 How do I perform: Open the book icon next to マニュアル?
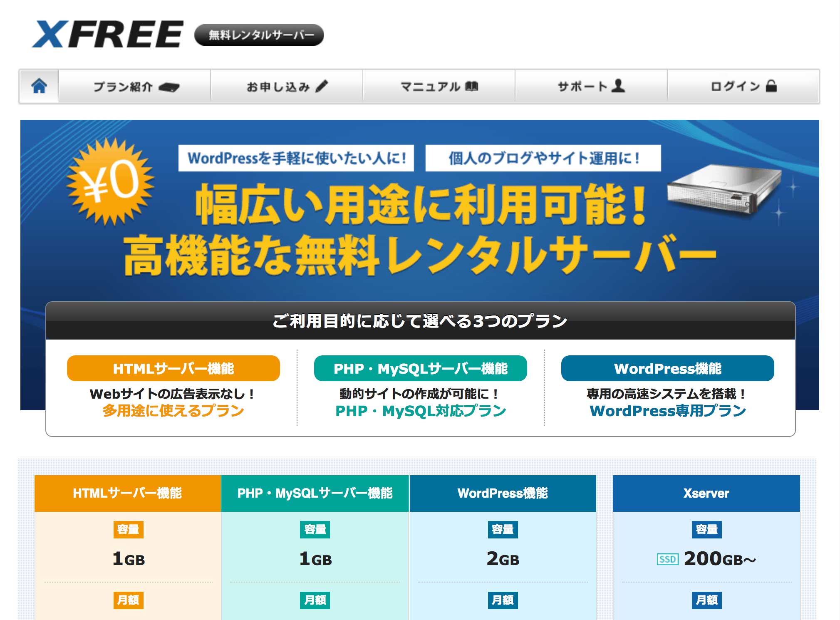click(472, 86)
